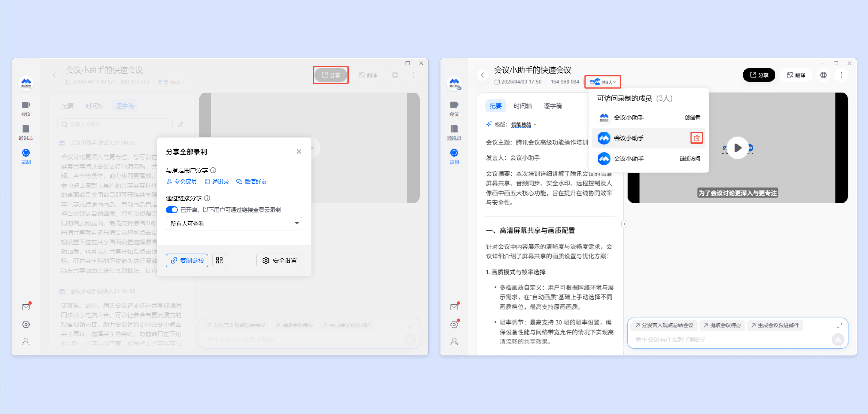Switch to the 时间轴 tab in right window
The image size is (868, 414).
(522, 106)
